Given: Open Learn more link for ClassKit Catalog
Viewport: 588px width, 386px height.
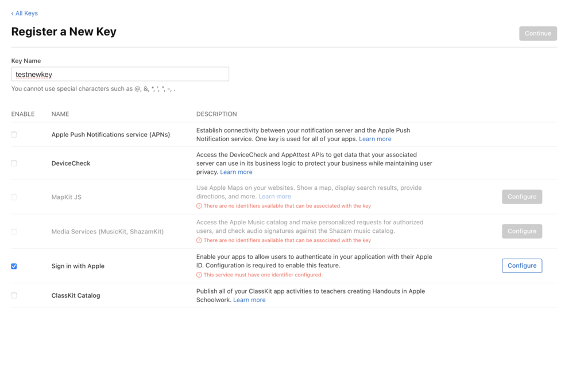Looking at the screenshot, I should 249,300.
